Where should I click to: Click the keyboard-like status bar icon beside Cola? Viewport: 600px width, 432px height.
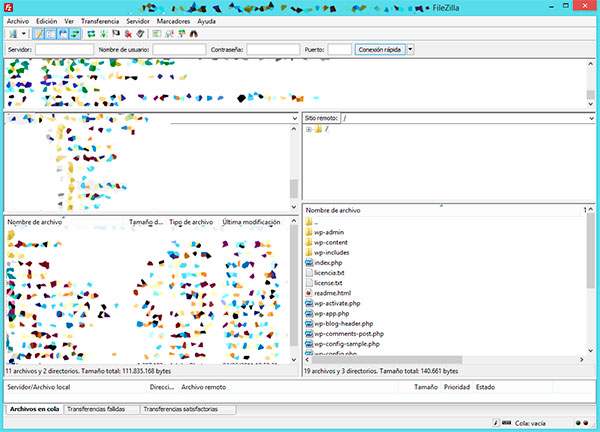[506, 423]
